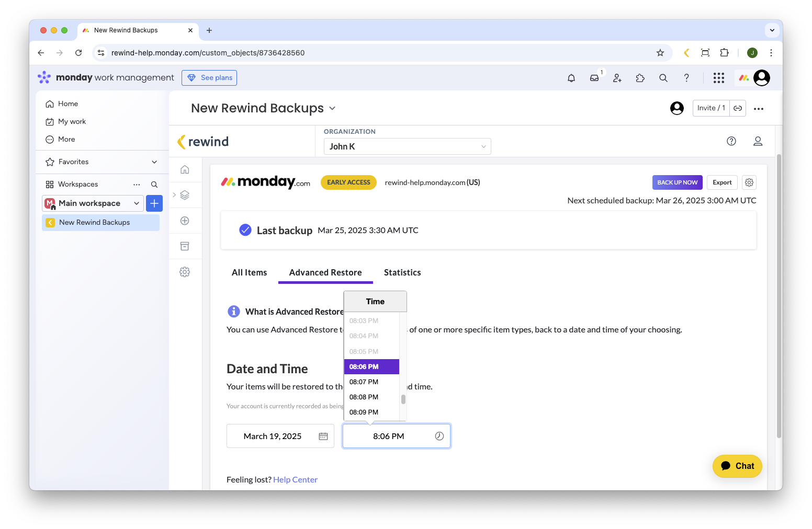Image resolution: width=812 pixels, height=529 pixels.
Task: Open the apps marketplace puzzle icon
Action: coord(640,78)
